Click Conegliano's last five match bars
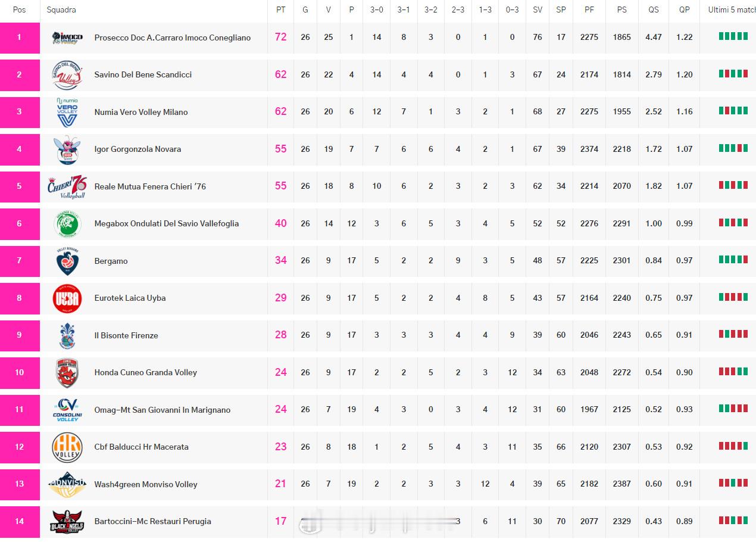 click(x=733, y=36)
